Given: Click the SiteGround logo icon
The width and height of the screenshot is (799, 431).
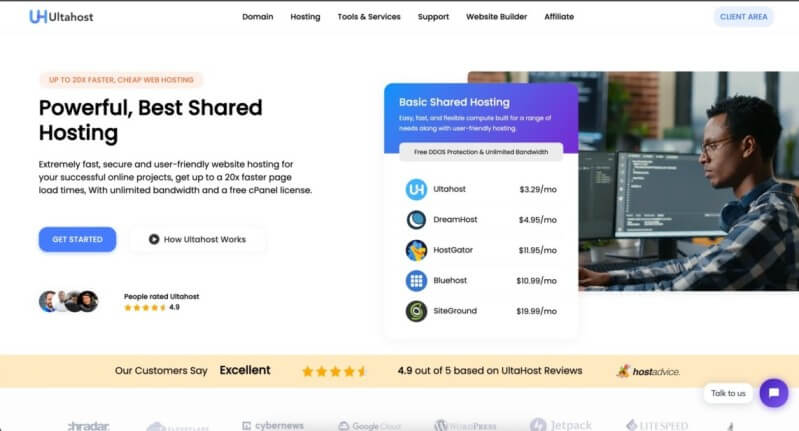Looking at the screenshot, I should 416,311.
